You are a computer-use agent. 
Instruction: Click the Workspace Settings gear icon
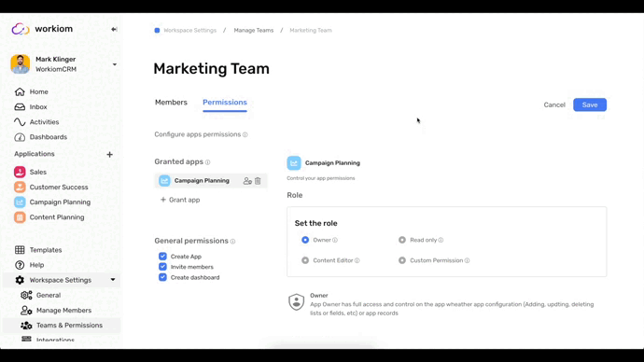20,280
